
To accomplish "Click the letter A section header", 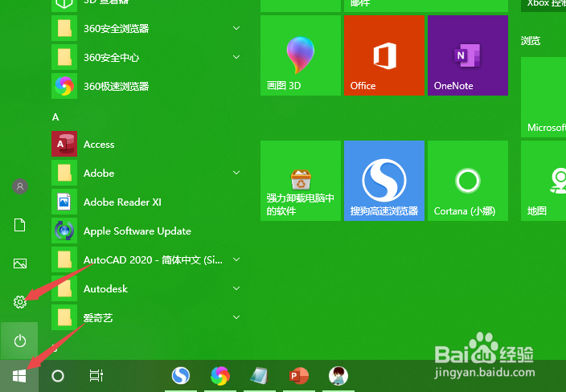I will (x=55, y=116).
